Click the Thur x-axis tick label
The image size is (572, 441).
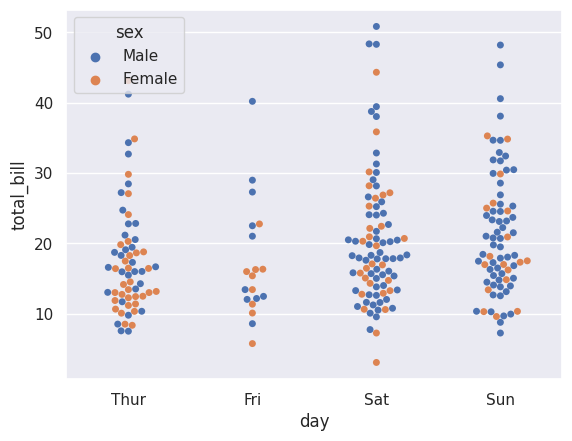128,399
